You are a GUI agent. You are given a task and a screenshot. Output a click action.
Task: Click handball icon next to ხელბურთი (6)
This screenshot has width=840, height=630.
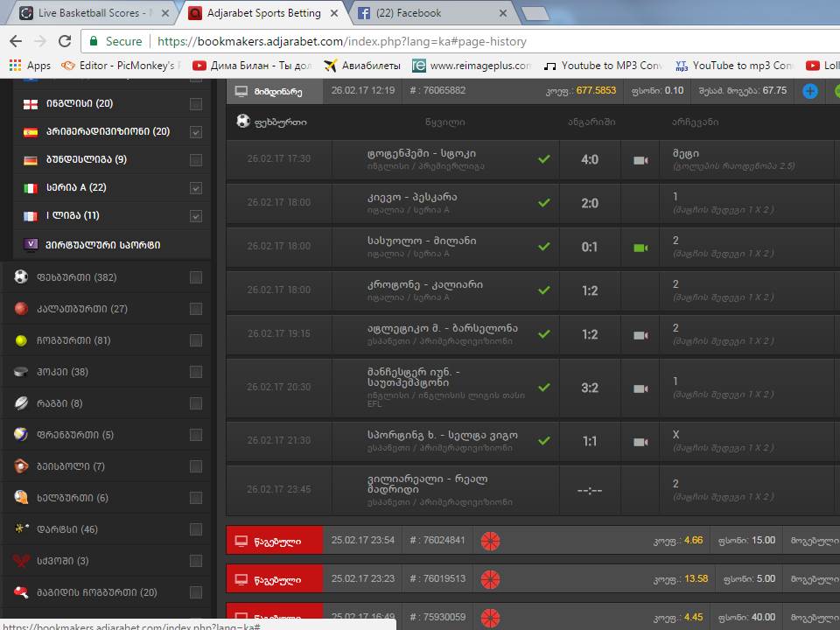21,498
